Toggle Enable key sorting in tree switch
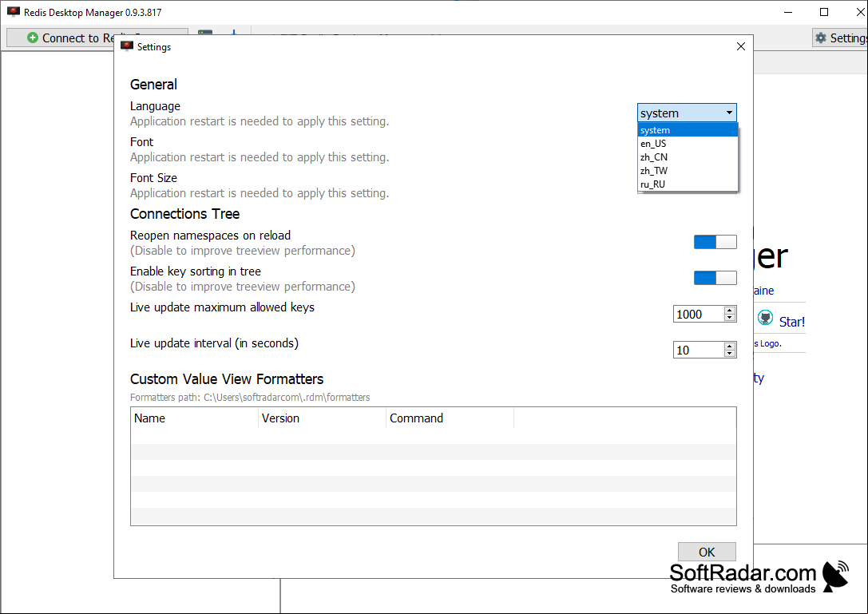This screenshot has width=868, height=614. 715,278
